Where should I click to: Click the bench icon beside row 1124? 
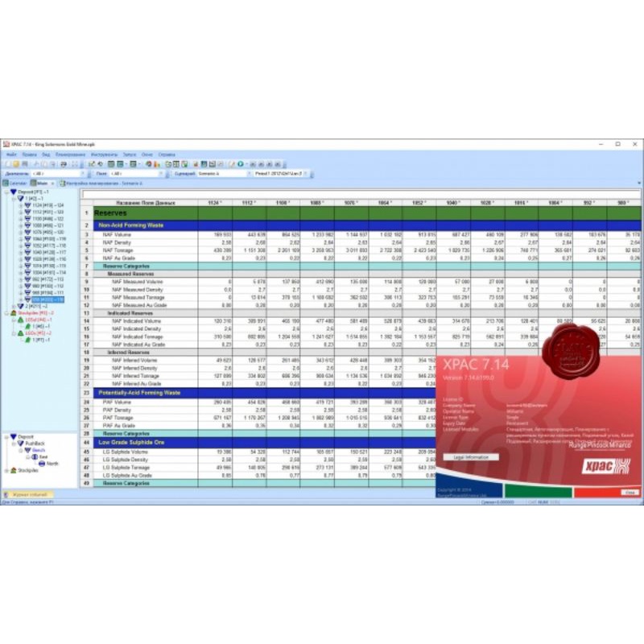click(x=27, y=205)
